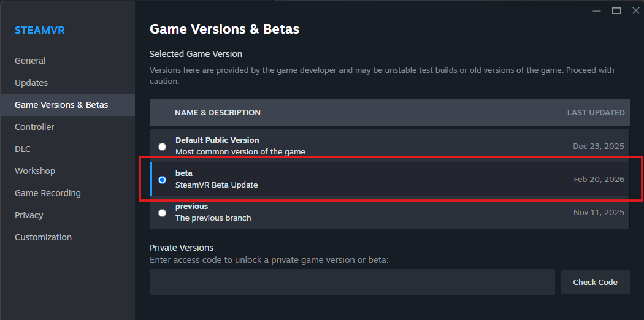Click the NAME & DESCRIPTION column header
Viewport: 644px width, 320px height.
[x=218, y=113]
